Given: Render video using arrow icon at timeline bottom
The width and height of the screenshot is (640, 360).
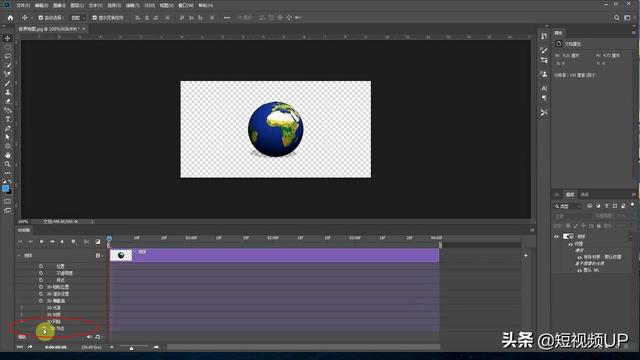Looking at the screenshot, I should (30, 347).
